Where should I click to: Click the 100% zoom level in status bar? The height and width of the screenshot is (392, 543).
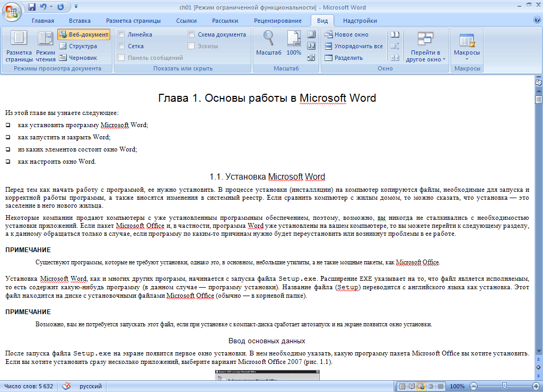[x=457, y=386]
